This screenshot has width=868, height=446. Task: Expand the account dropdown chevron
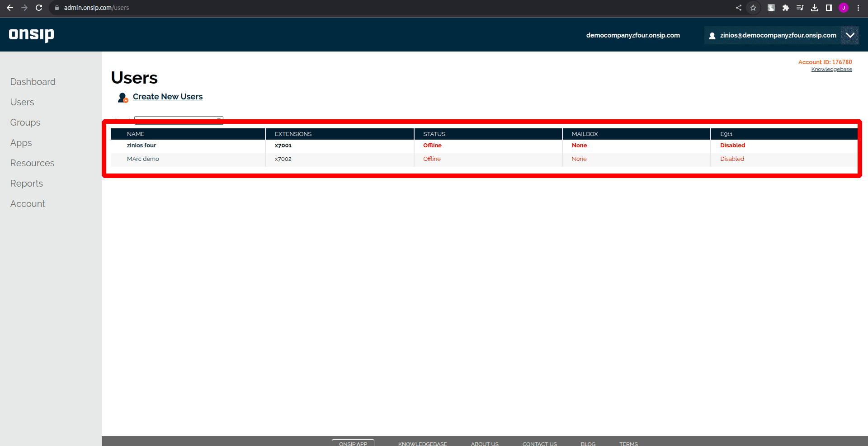point(850,35)
